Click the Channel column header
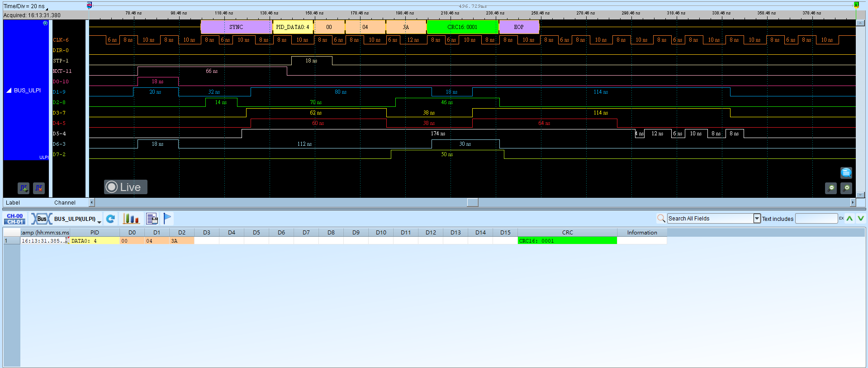The height and width of the screenshot is (368, 868). pyautogui.click(x=65, y=203)
